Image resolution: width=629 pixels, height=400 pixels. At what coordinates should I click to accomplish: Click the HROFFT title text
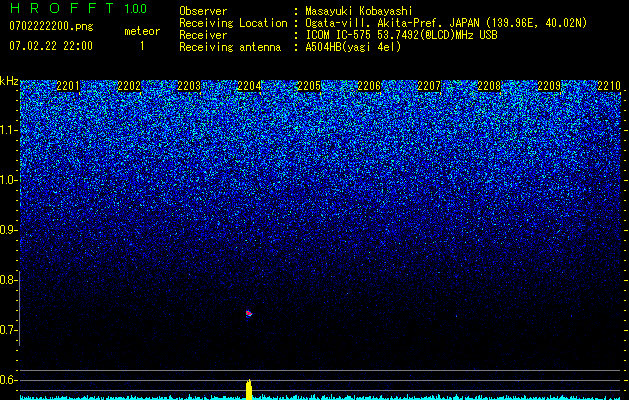[x=61, y=8]
